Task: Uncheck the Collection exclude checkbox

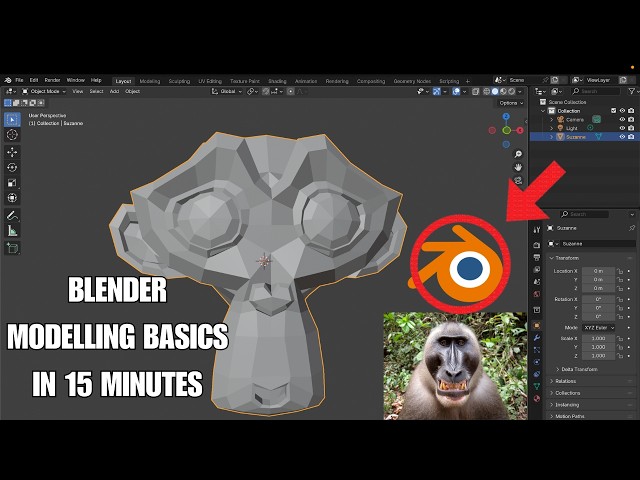Action: (x=613, y=111)
